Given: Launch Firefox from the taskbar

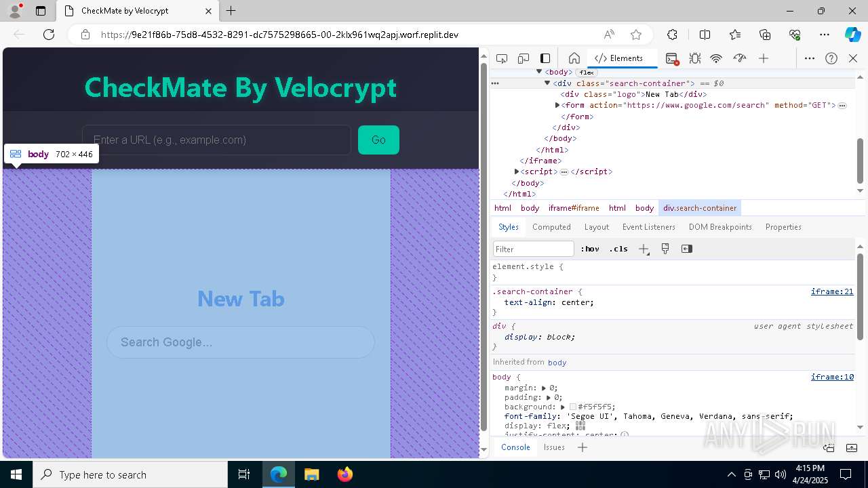Looking at the screenshot, I should click(x=345, y=474).
